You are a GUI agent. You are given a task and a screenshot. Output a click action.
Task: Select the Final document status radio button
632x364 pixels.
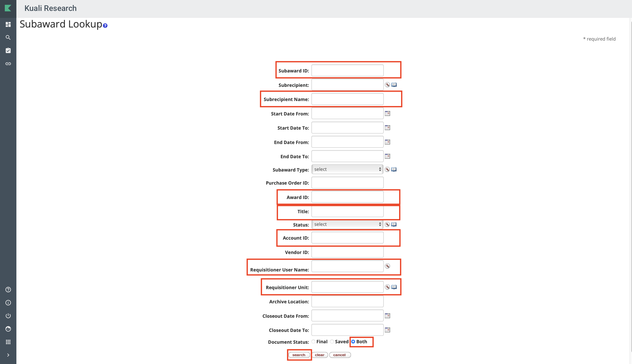coord(314,341)
